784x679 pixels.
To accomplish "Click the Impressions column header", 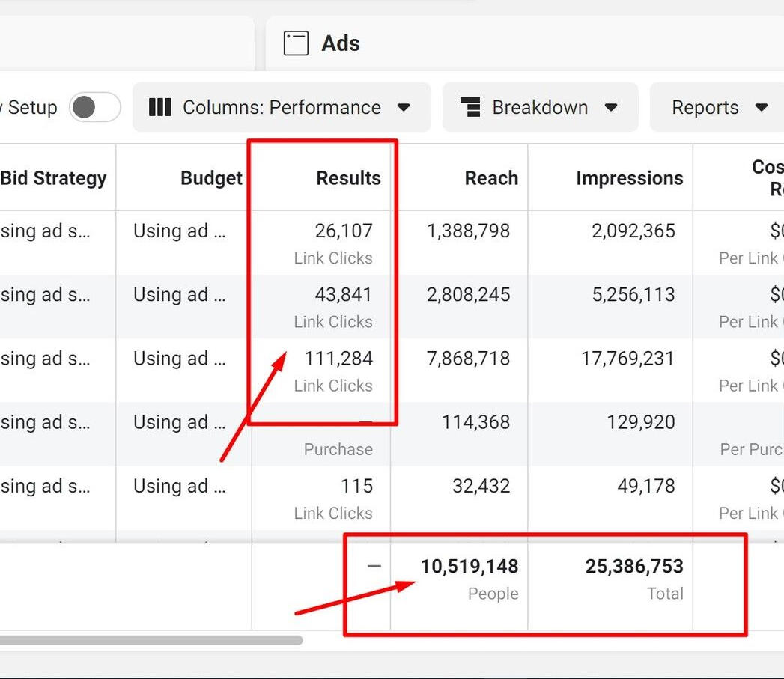I will click(x=629, y=178).
